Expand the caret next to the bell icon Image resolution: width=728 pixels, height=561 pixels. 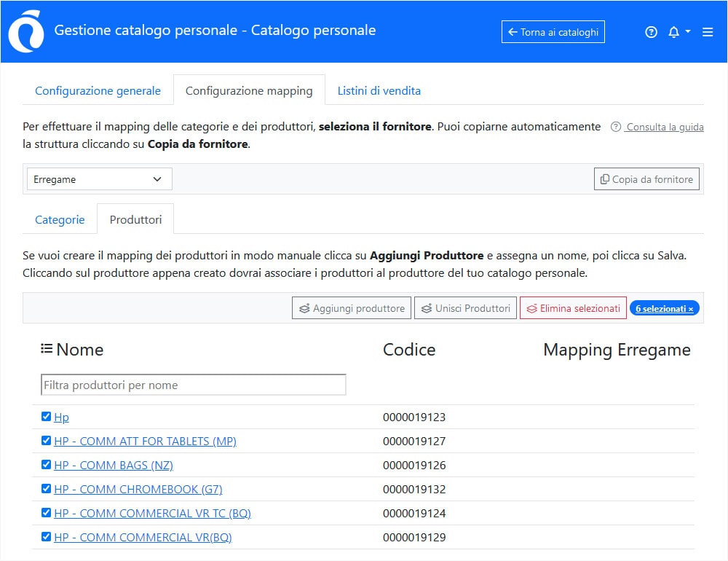[x=687, y=31]
